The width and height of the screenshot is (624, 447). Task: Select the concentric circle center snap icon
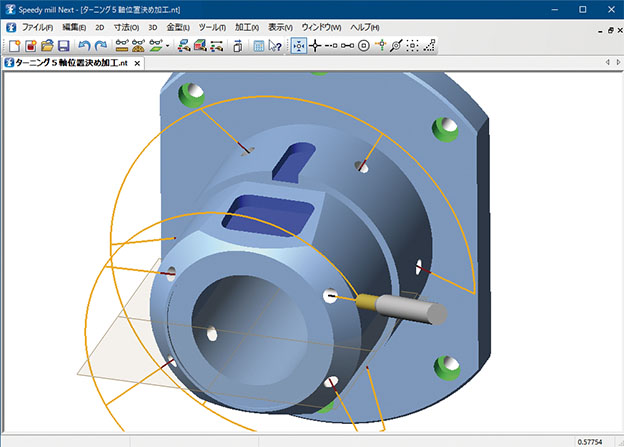pos(364,46)
